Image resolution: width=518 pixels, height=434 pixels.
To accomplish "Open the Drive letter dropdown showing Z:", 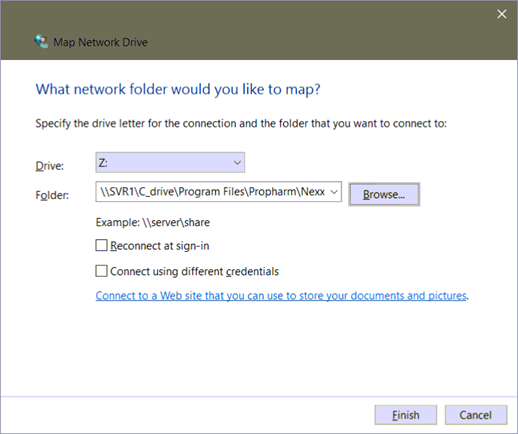I will (170, 162).
